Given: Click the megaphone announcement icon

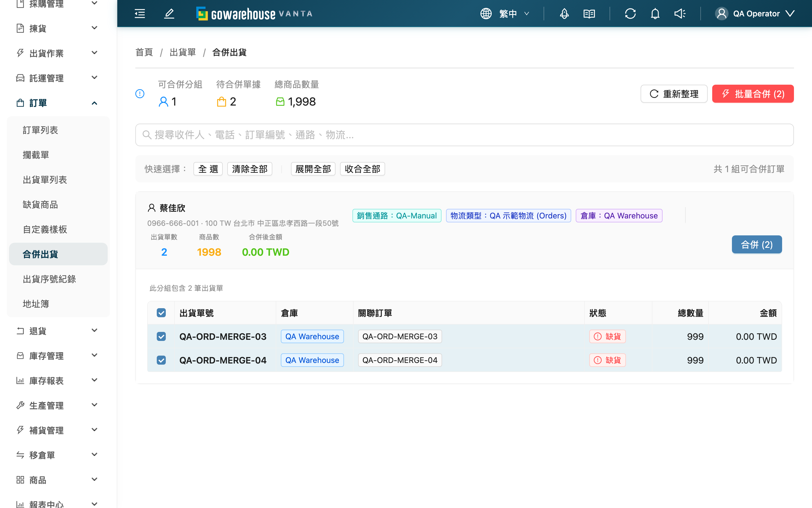Looking at the screenshot, I should 680,14.
